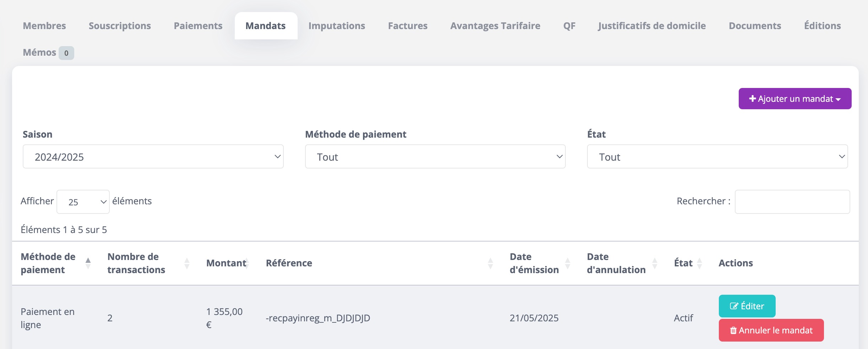Viewport: 868px width, 349px height.
Task: Select the Souscriptions tab
Action: 120,26
